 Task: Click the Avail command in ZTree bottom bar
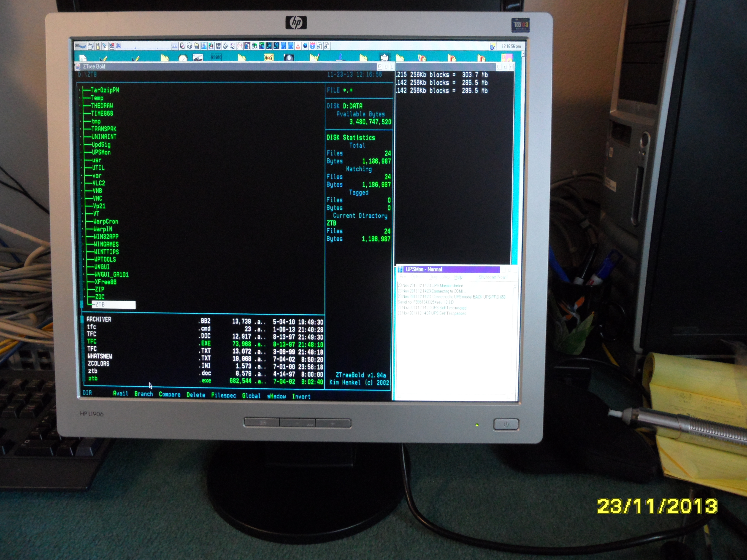pos(121,393)
